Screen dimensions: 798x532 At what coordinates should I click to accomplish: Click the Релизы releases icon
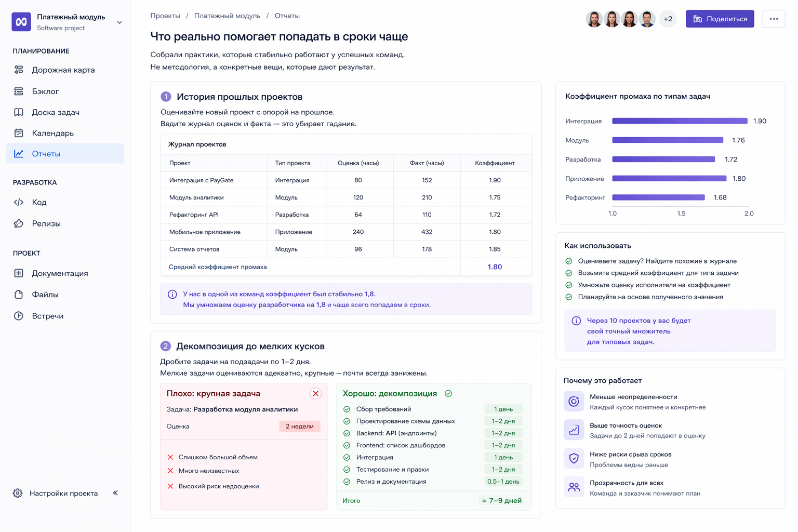tap(19, 223)
